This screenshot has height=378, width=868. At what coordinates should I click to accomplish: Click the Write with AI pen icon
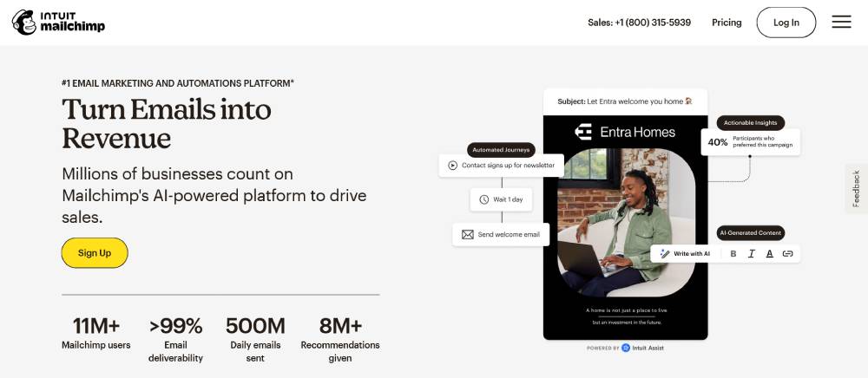pyautogui.click(x=665, y=254)
